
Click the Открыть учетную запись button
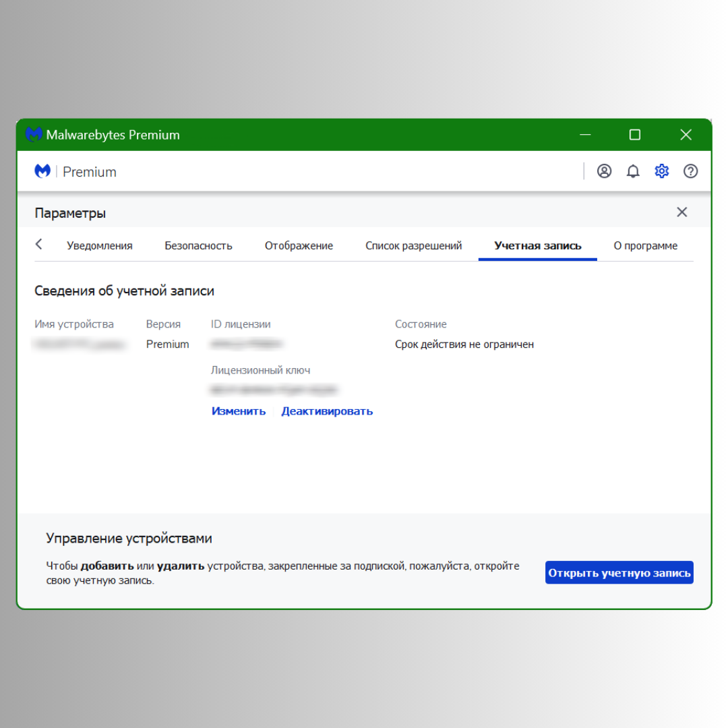coord(619,572)
